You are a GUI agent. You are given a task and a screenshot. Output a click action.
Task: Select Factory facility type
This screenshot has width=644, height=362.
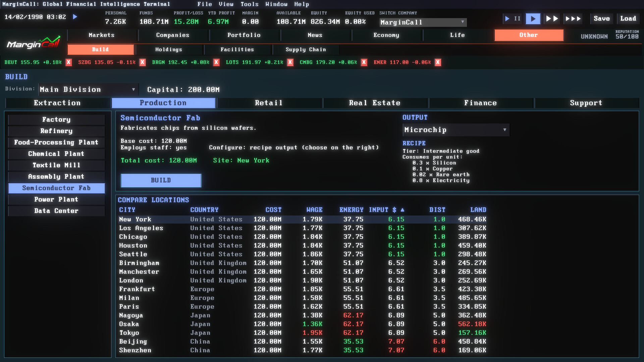pyautogui.click(x=56, y=120)
